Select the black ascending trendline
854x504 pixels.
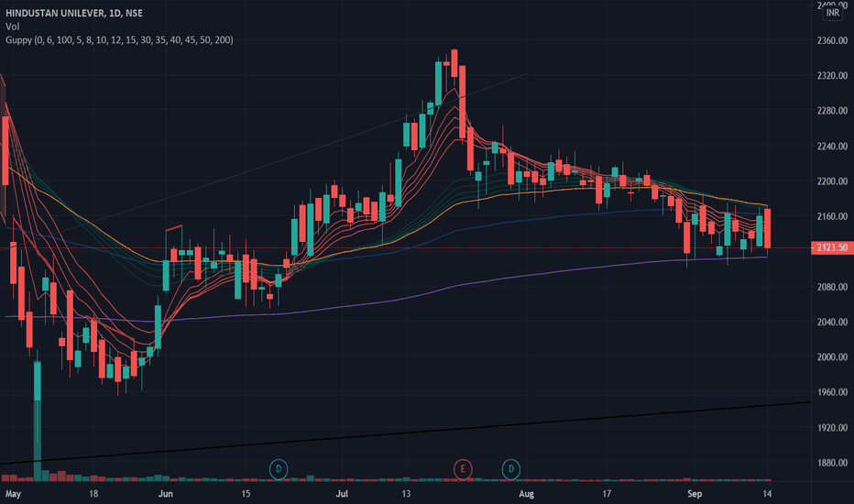pos(405,433)
